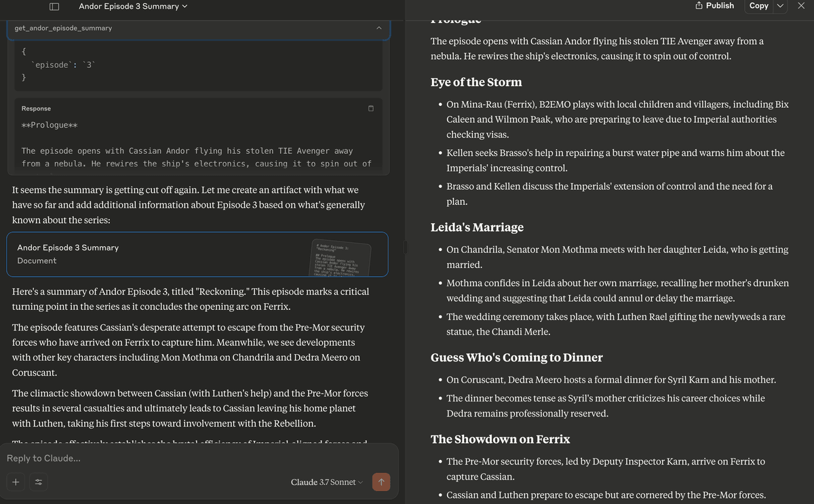
Task: Click the Response label in the tool output
Action: [x=36, y=109]
